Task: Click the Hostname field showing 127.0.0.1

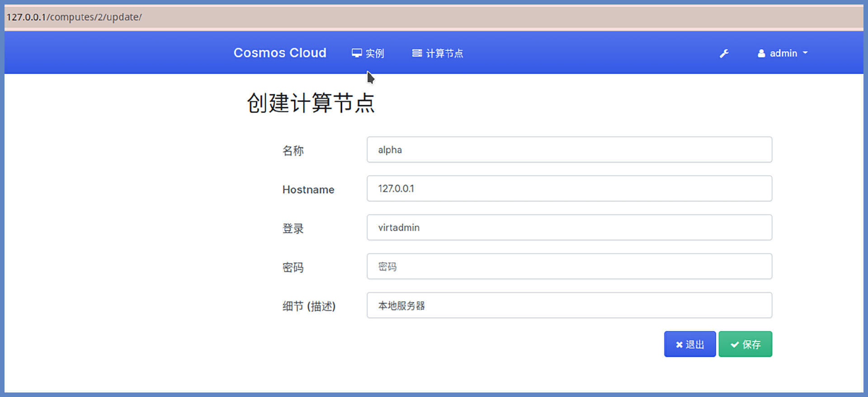Action: tap(569, 188)
